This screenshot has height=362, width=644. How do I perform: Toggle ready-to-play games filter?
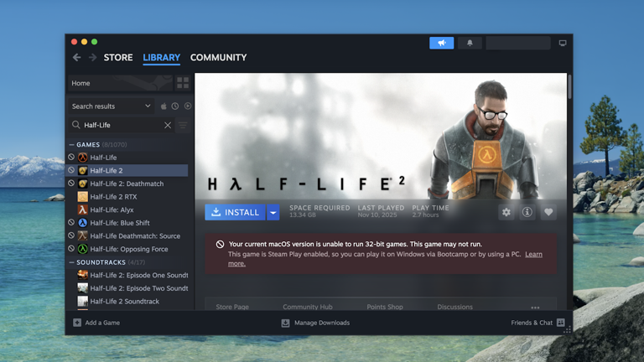pos(188,106)
